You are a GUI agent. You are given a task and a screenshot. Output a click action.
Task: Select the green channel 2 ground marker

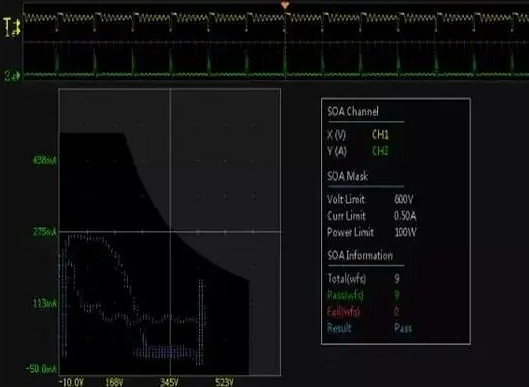coord(12,76)
